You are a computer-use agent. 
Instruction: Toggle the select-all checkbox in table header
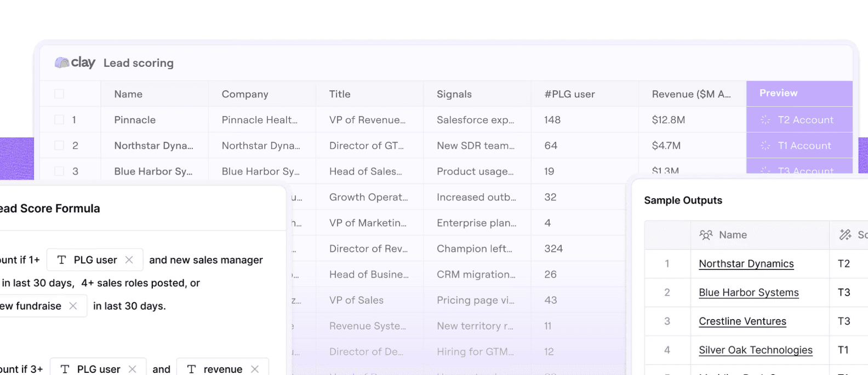click(59, 94)
